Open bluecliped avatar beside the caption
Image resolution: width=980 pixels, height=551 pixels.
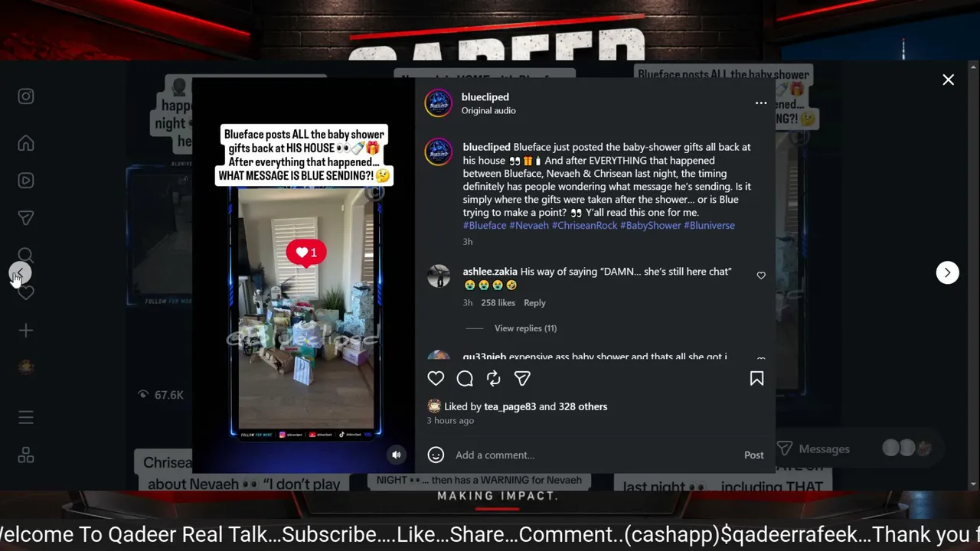[439, 152]
